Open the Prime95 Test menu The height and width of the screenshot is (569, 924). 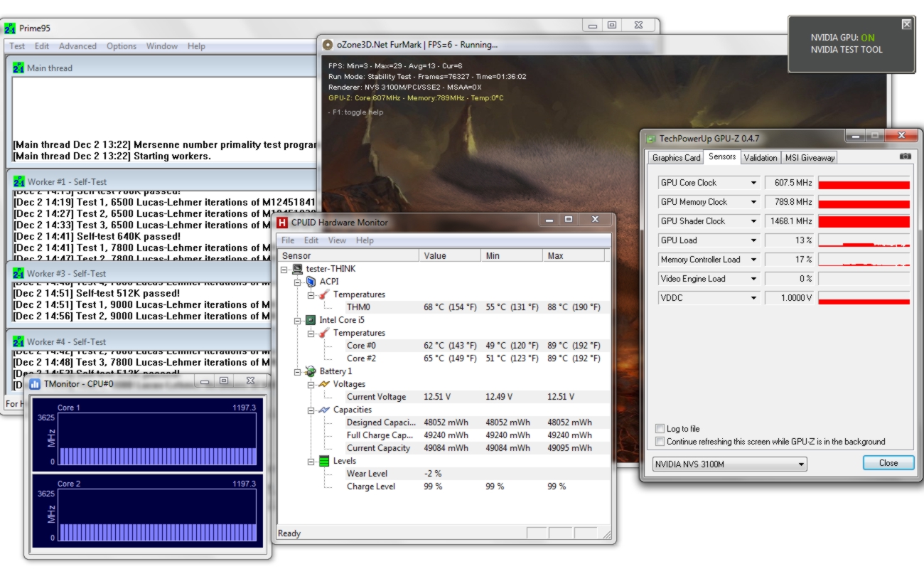click(x=17, y=46)
